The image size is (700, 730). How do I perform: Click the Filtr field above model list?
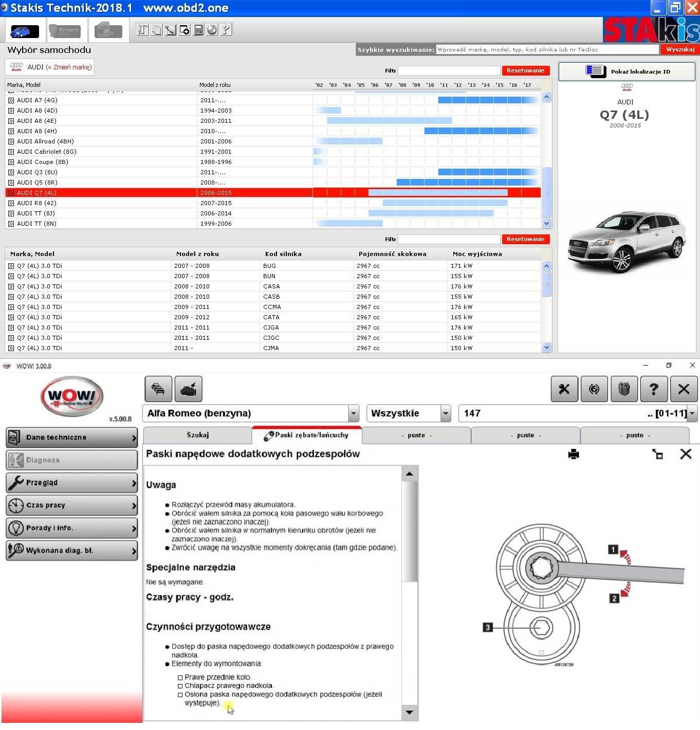(x=449, y=70)
